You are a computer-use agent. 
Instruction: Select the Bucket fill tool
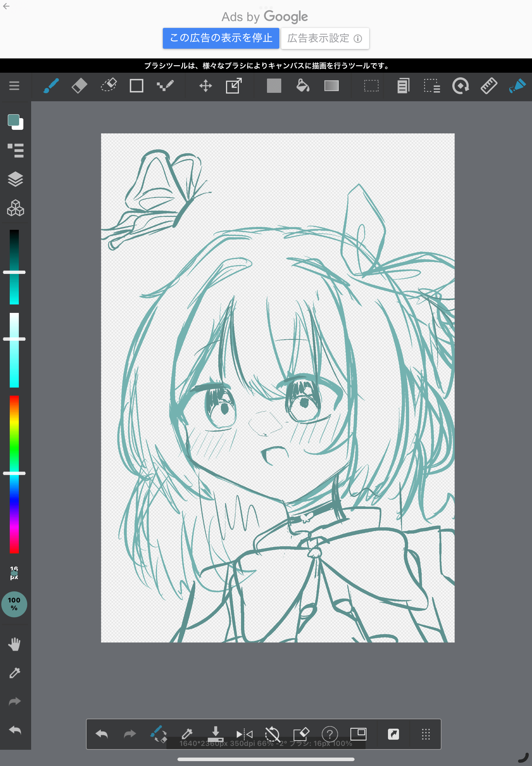303,86
